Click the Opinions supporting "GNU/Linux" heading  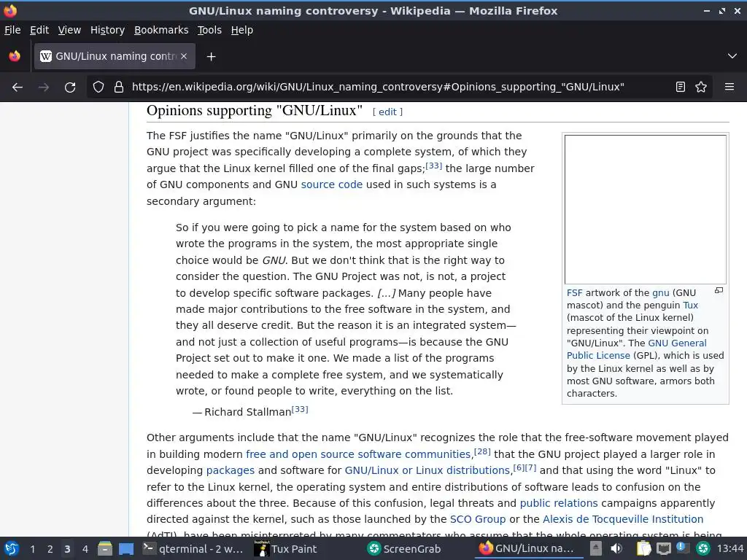point(255,111)
